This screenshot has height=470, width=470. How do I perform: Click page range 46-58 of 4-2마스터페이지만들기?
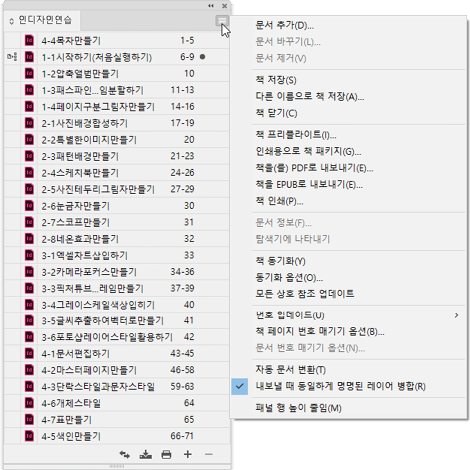pyautogui.click(x=182, y=370)
